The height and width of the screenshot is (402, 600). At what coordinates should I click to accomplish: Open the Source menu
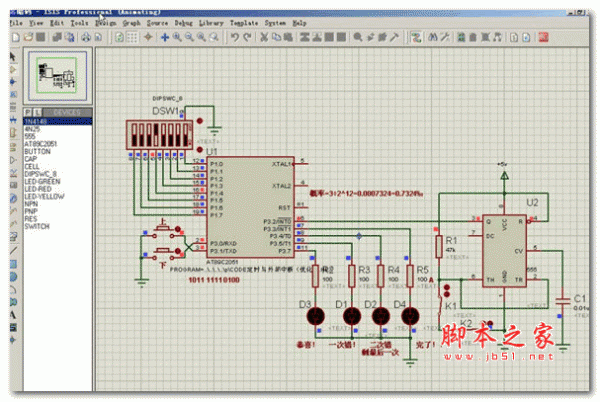click(157, 23)
